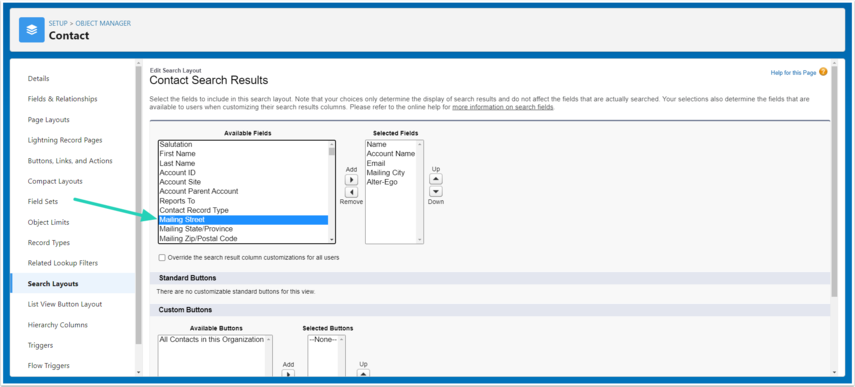This screenshot has height=387, width=855.
Task: Click the Object Manager layers icon
Action: (x=32, y=29)
